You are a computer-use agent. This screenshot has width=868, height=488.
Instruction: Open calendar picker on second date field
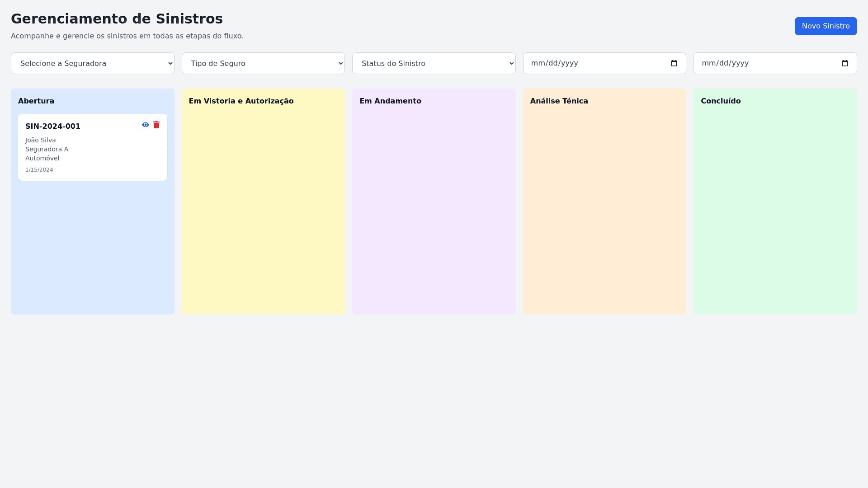point(844,63)
